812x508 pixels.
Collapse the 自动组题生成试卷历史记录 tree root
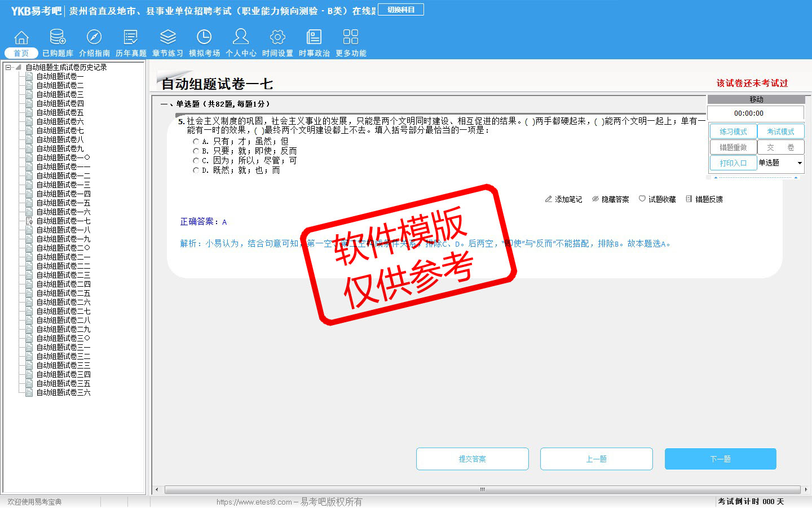coord(8,67)
